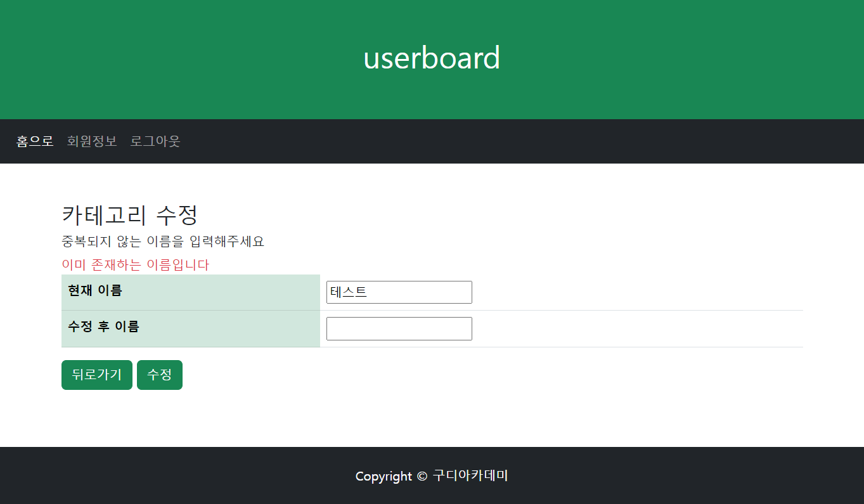Go to 홈으로 in the navigation bar
This screenshot has width=864, height=504.
click(35, 141)
